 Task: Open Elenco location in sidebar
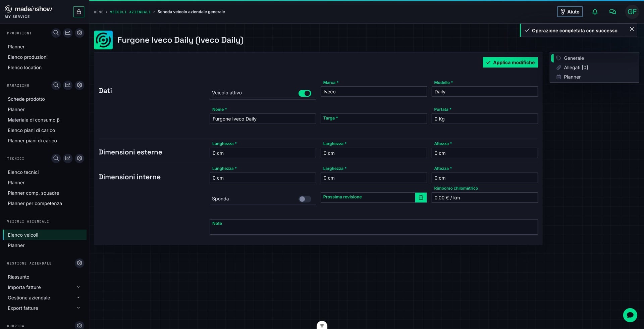[x=24, y=67]
